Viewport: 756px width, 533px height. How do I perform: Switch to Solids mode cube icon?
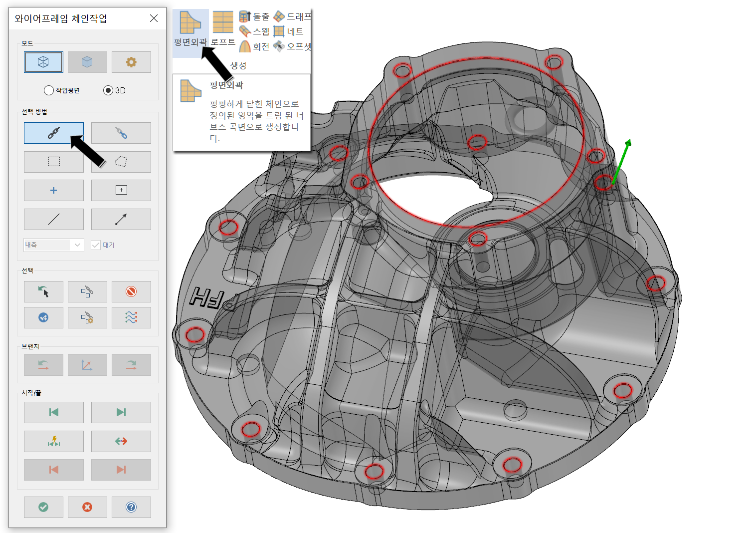pos(87,62)
